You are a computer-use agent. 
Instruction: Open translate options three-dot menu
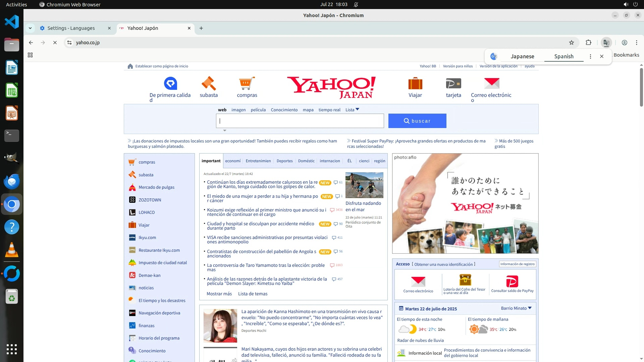pos(590,56)
